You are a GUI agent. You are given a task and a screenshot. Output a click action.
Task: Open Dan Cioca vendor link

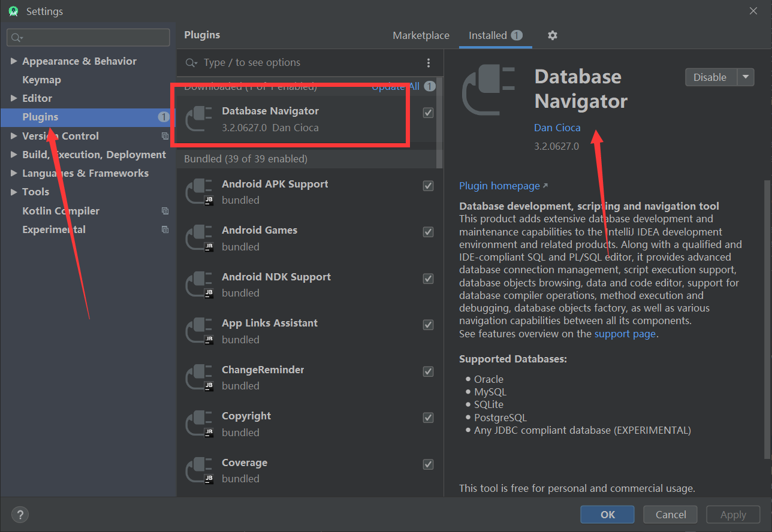(557, 128)
